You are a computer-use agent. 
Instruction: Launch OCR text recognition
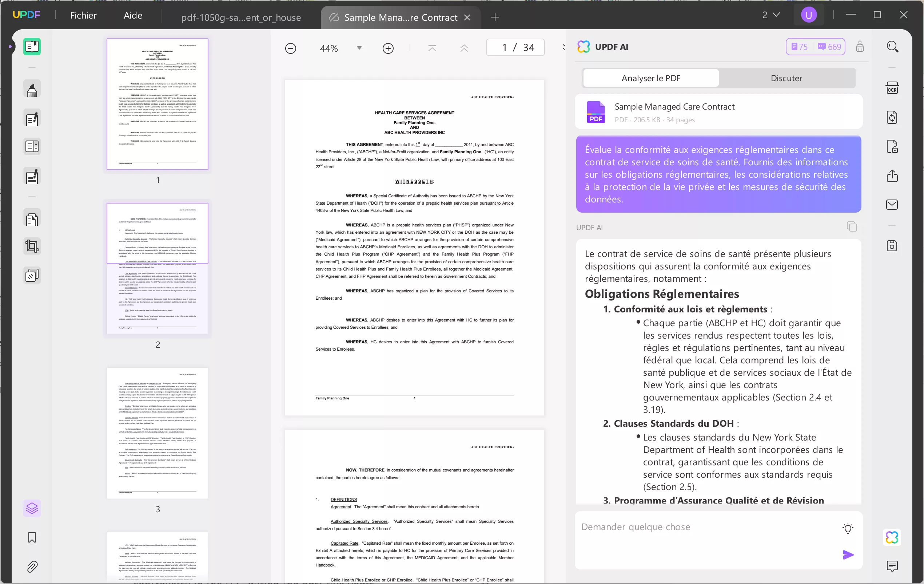893,87
